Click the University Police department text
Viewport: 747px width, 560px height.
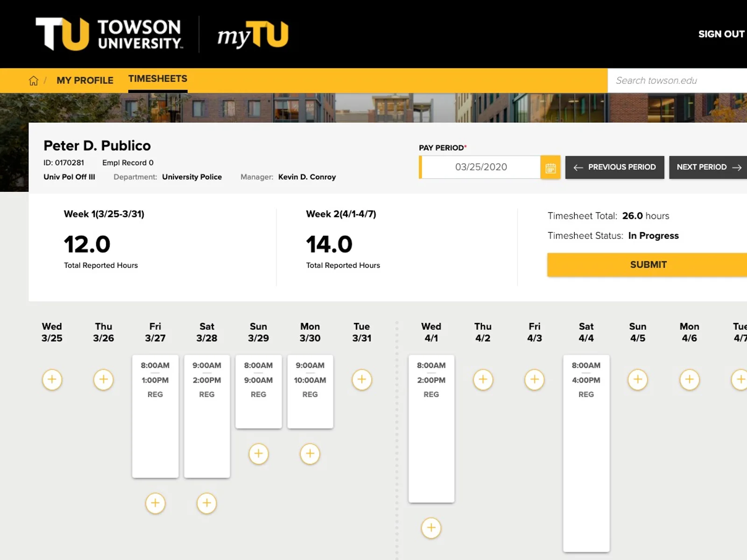[192, 177]
